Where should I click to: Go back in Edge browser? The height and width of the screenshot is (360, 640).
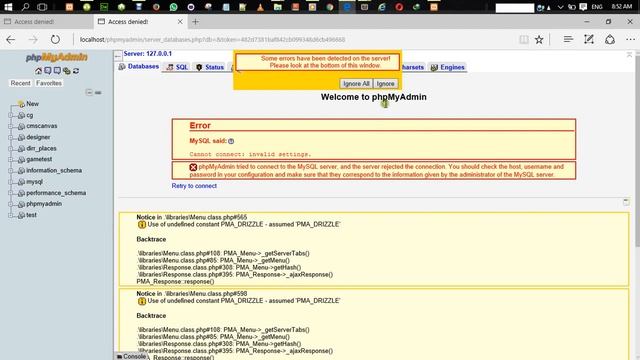click(11, 40)
